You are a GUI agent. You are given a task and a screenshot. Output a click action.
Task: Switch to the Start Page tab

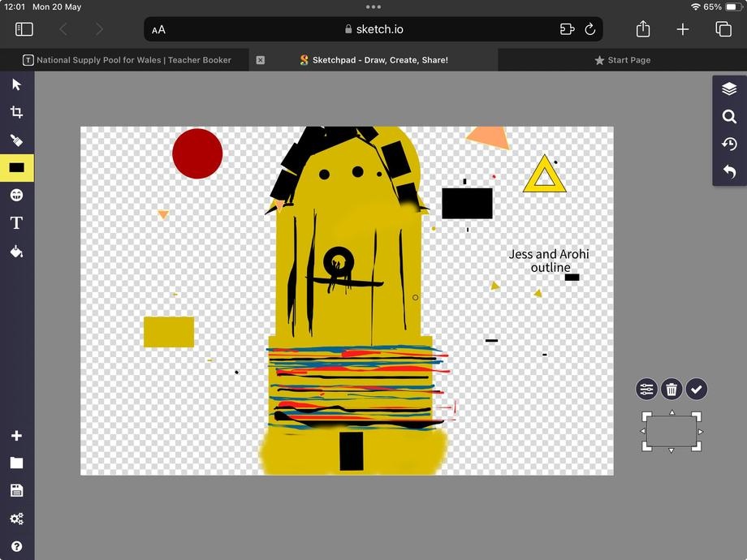coord(623,60)
